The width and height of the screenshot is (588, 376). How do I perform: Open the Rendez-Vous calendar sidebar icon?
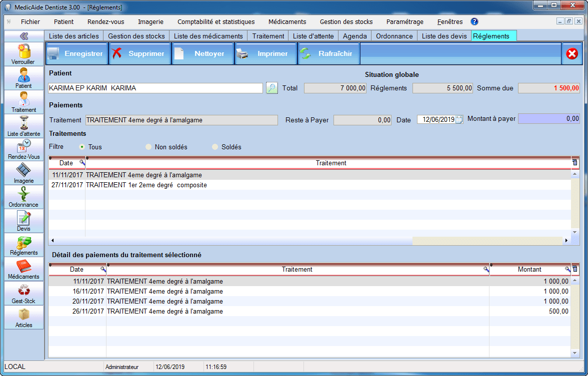(23, 149)
